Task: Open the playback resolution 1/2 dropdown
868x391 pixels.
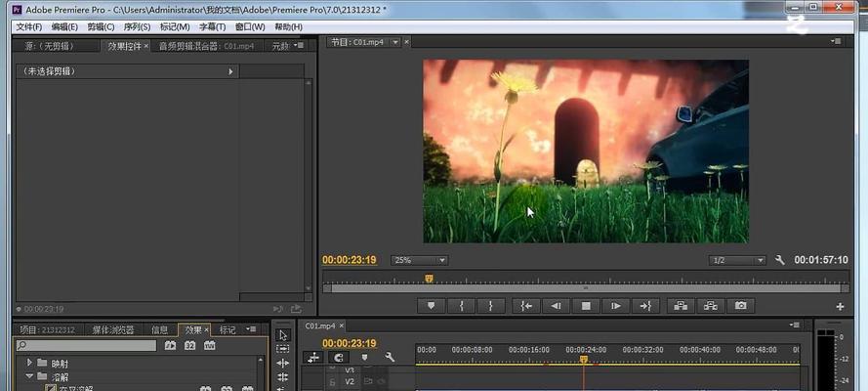Action: (x=737, y=260)
